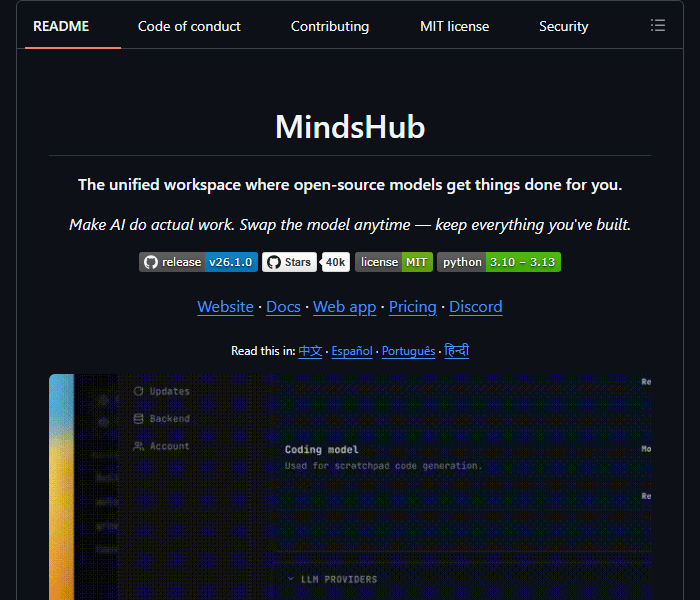Viewport: 700px width, 600px height.
Task: Click the 'unified workspace' bold tagline
Action: 350,185
